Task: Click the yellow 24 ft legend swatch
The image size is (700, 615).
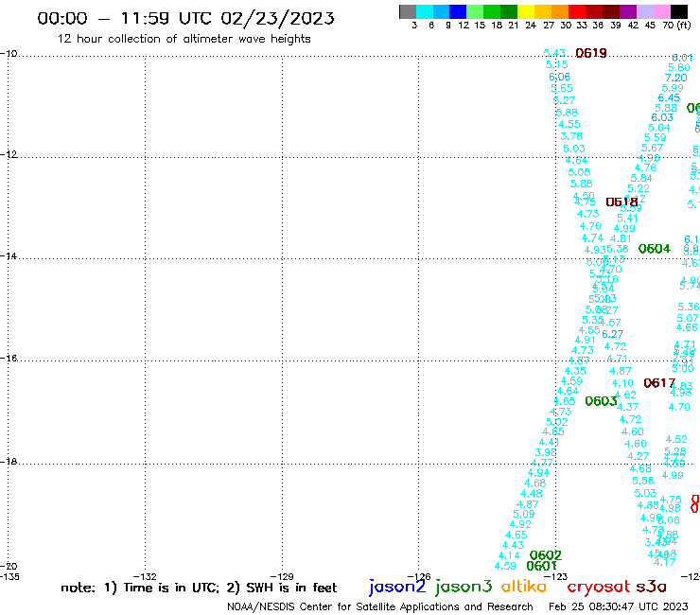Action: (526, 11)
